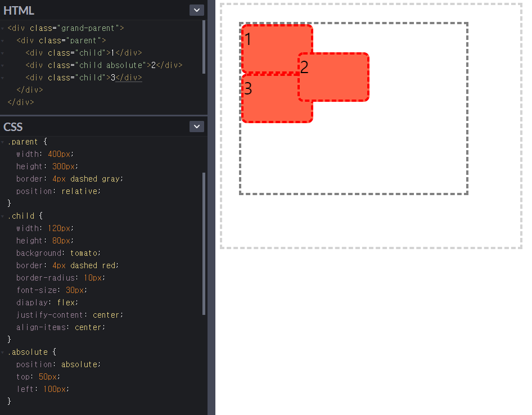
Task: Click the HTML editor vertical scrollbar
Action: [x=204, y=47]
